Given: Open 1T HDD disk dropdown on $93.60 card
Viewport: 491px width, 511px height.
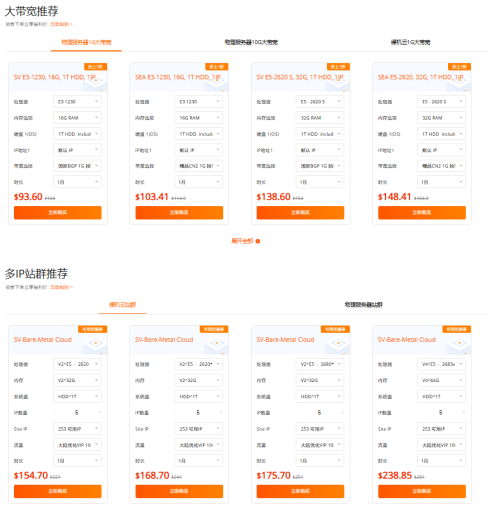Looking at the screenshot, I should pos(77,134).
